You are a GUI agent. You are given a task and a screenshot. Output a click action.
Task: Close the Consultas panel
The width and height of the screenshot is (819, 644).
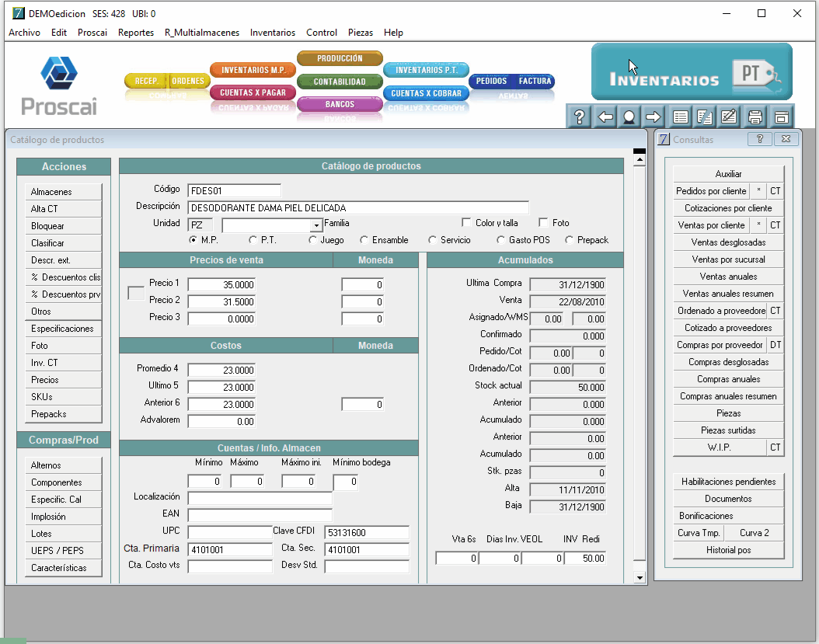[786, 139]
